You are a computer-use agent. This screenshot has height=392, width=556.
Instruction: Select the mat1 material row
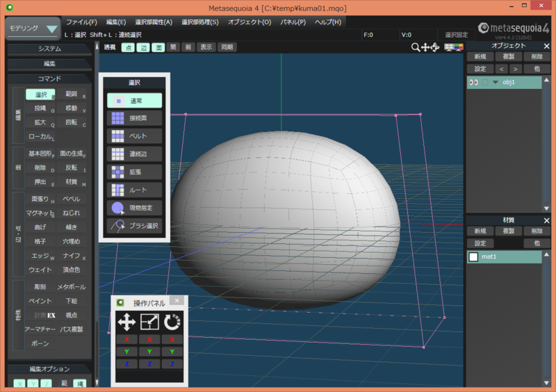(x=505, y=257)
